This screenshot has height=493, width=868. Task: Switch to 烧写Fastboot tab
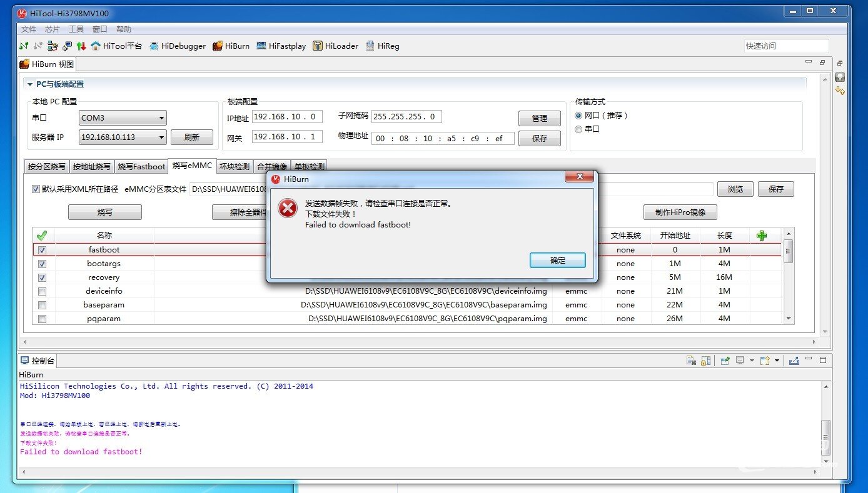coord(141,167)
